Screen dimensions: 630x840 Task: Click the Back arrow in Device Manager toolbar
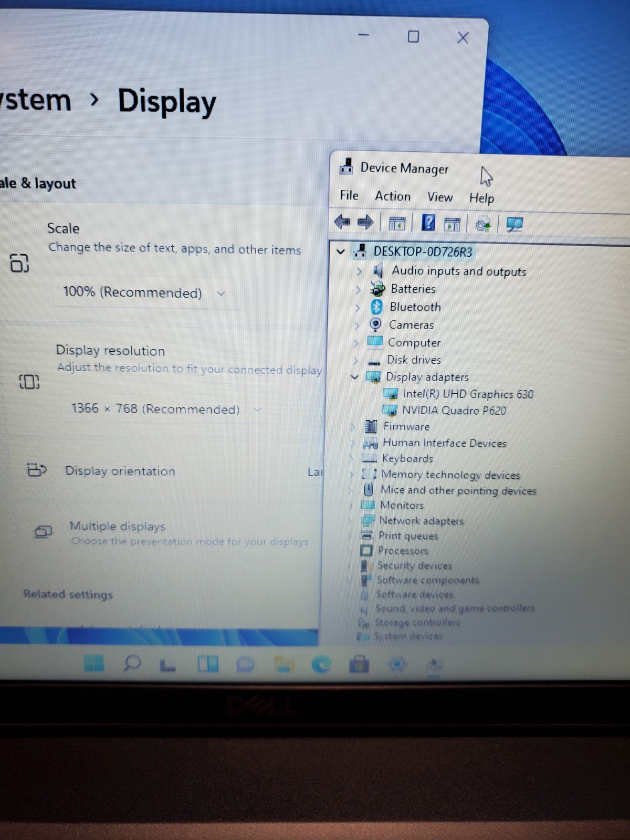(342, 223)
